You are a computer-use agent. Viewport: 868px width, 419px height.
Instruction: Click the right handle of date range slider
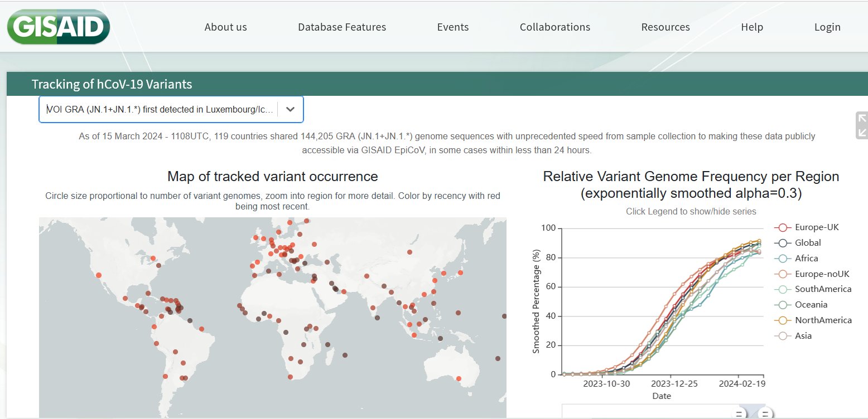point(765,414)
